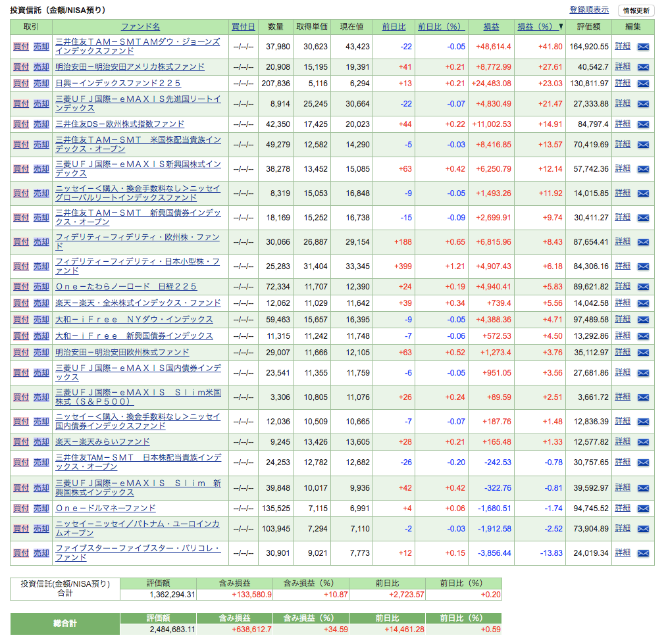Click 売却 for 楽天みらいファンド

coord(41,442)
